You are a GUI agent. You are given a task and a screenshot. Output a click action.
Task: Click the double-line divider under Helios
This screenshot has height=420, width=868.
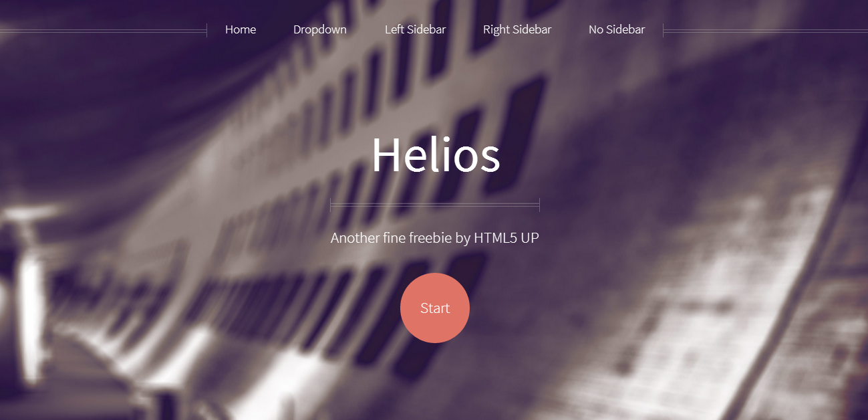point(435,205)
